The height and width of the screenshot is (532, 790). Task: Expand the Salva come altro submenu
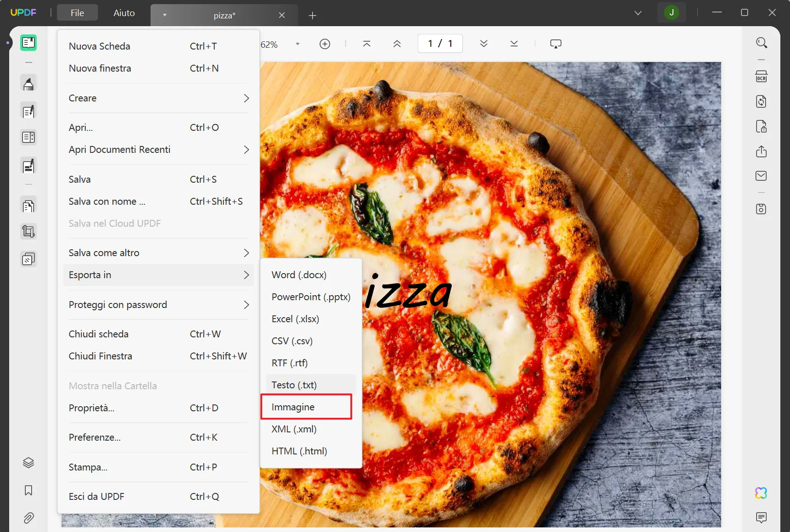[x=158, y=253]
